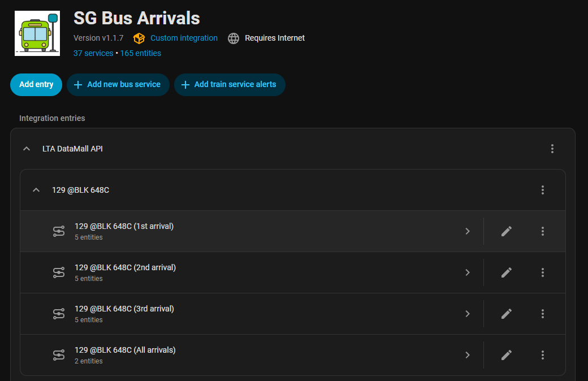Click the Custom integration box icon
Viewport: 588px width, 381px height.
[x=139, y=38]
